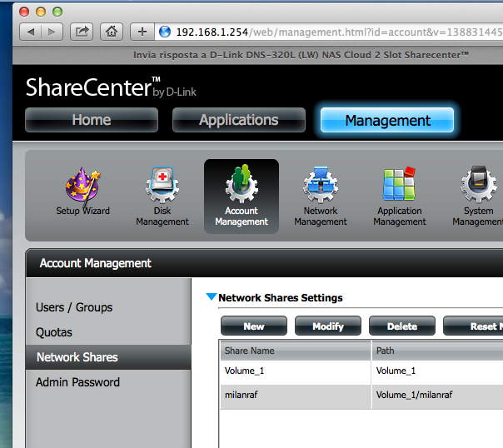Click the browser home icon

point(112,32)
